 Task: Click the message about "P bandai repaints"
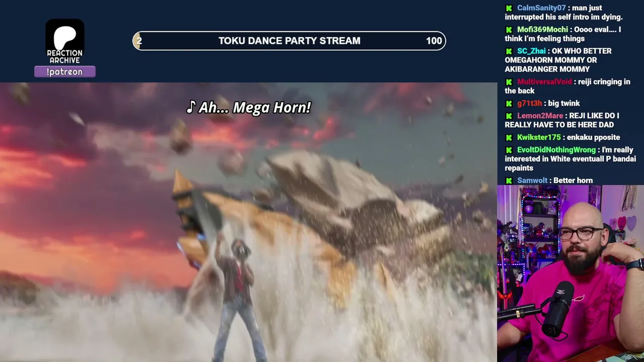coord(571,159)
